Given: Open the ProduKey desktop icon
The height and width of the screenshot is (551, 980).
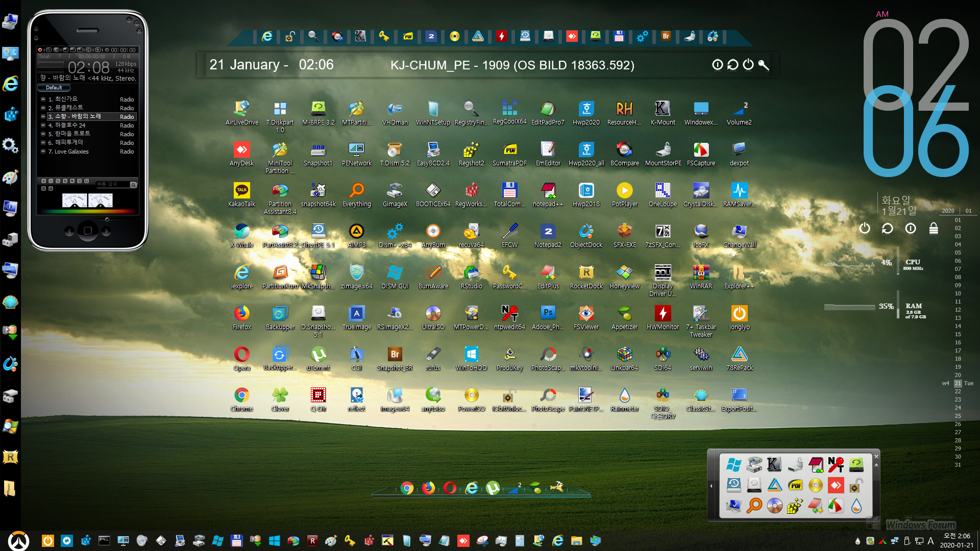Looking at the screenshot, I should pyautogui.click(x=509, y=358).
